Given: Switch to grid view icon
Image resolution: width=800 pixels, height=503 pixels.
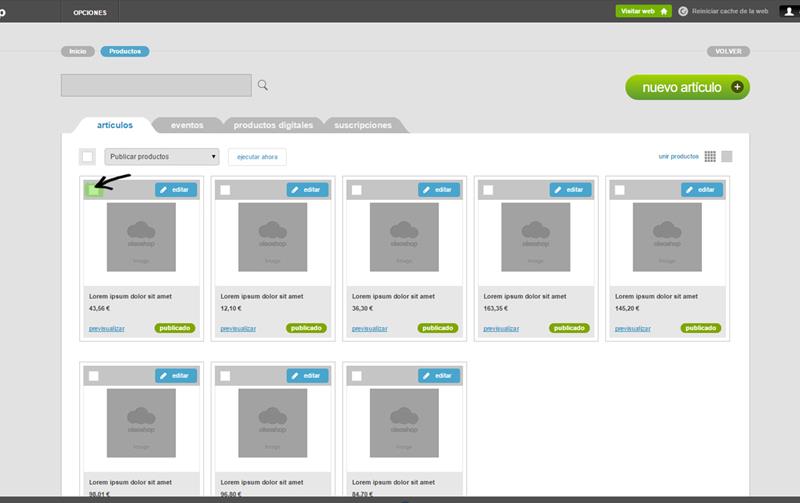Looking at the screenshot, I should click(x=710, y=156).
